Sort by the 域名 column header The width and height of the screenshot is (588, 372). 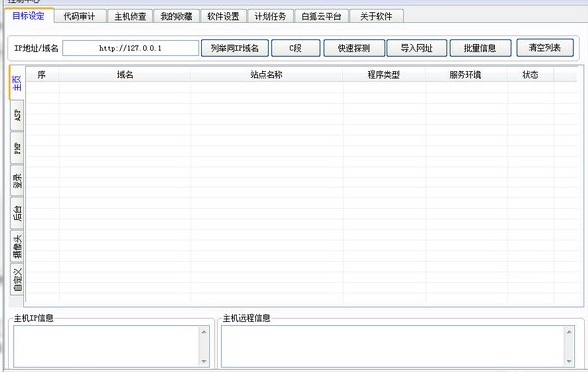pyautogui.click(x=125, y=75)
